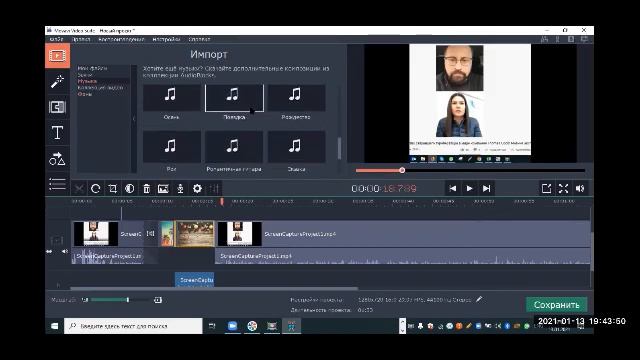
Task: Open the Правка menu
Action: [x=81, y=39]
